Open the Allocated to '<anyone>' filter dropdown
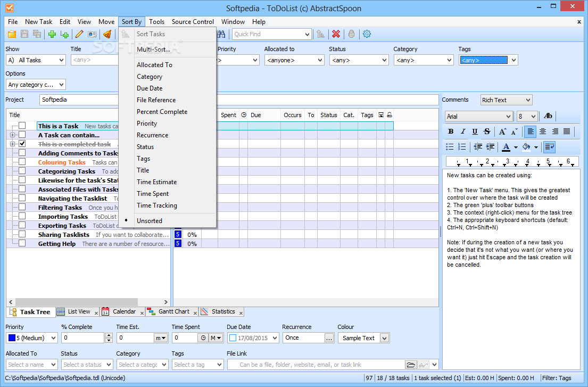The height and width of the screenshot is (387, 588). click(x=294, y=60)
